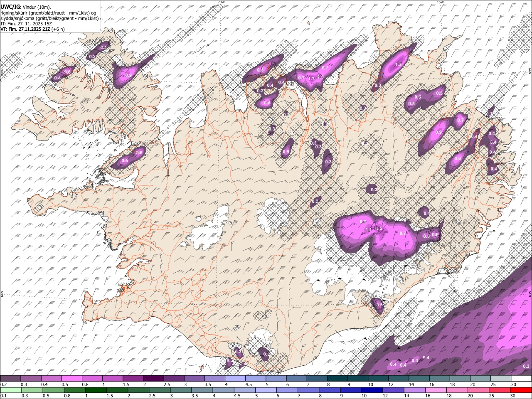Click the '0.2' label in top legend row
The height and width of the screenshot is (399, 532).
point(4,384)
